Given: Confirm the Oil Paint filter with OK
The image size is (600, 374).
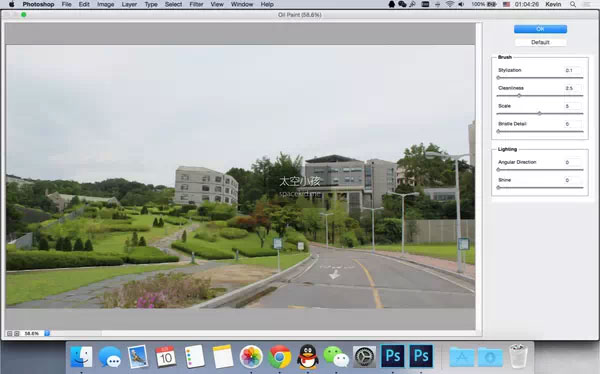Looking at the screenshot, I should (x=540, y=29).
